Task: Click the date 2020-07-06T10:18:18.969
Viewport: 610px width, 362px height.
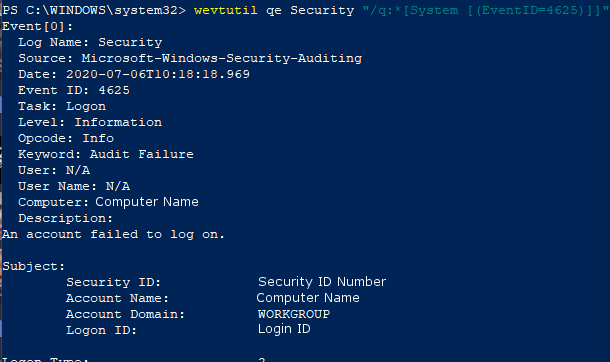Action: [x=158, y=74]
